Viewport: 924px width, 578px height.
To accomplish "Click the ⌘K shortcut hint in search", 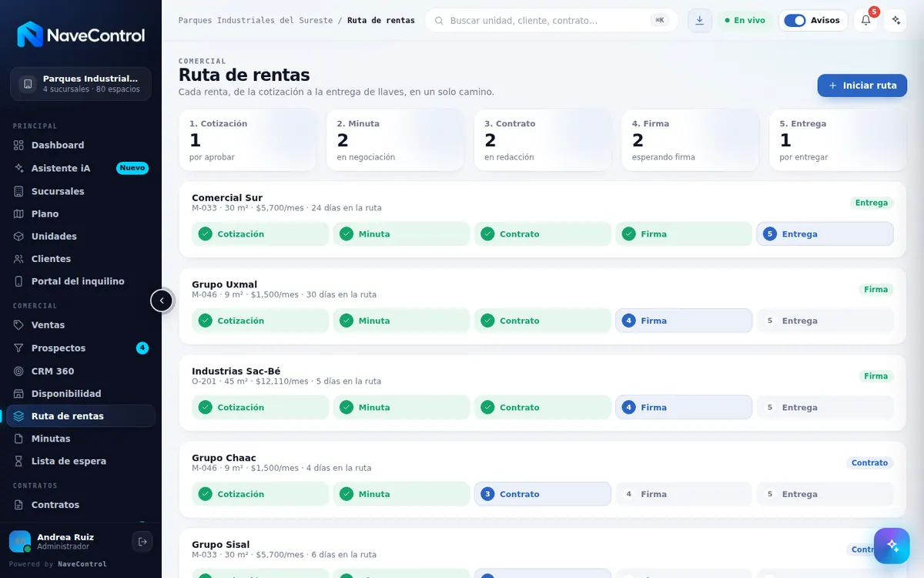I will point(660,20).
